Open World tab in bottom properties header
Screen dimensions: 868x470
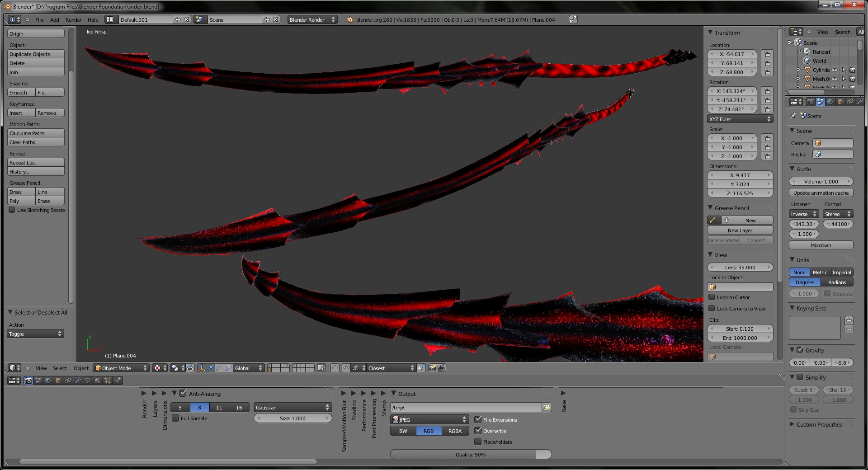(48, 381)
